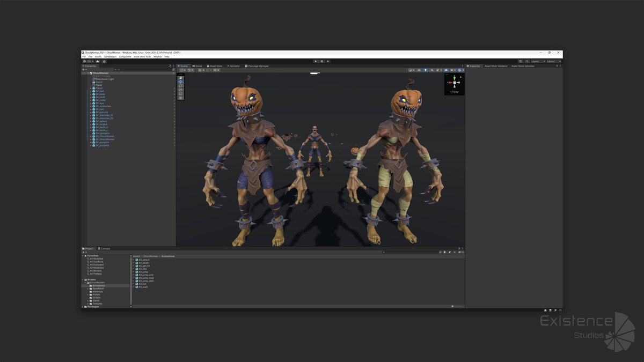Collapse the GhoulWoman scene in Hierarchy
Screen dimensions: 644x362
click(89, 73)
